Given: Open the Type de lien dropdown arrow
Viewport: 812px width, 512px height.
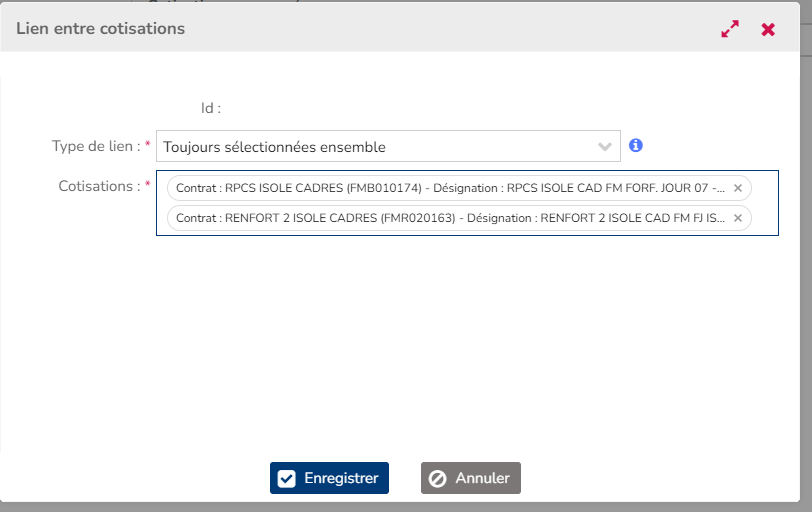Looking at the screenshot, I should point(604,147).
